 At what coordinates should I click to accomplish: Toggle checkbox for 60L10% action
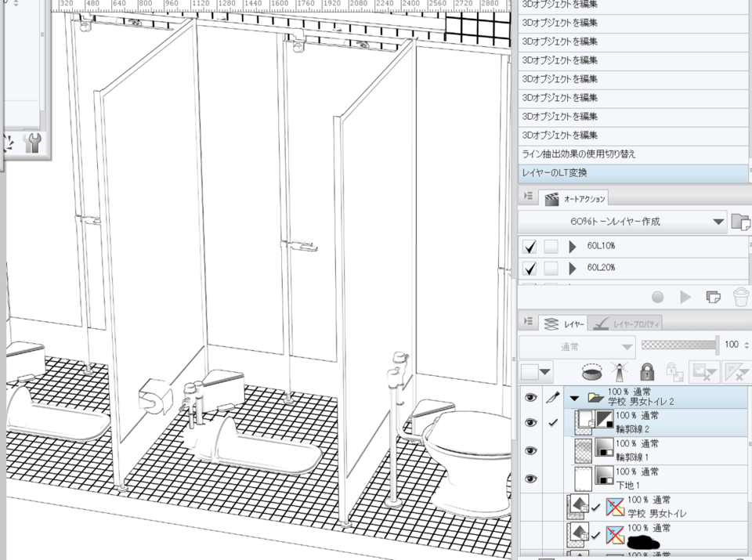530,247
